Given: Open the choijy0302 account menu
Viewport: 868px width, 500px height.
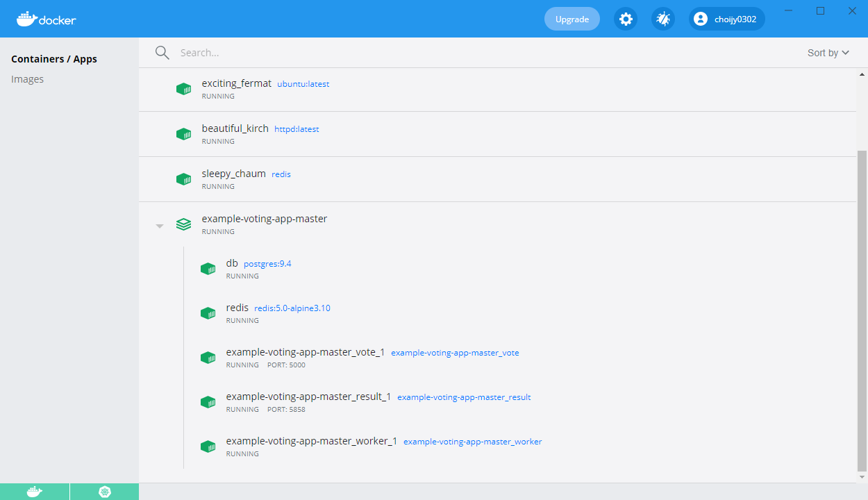Looking at the screenshot, I should (727, 19).
